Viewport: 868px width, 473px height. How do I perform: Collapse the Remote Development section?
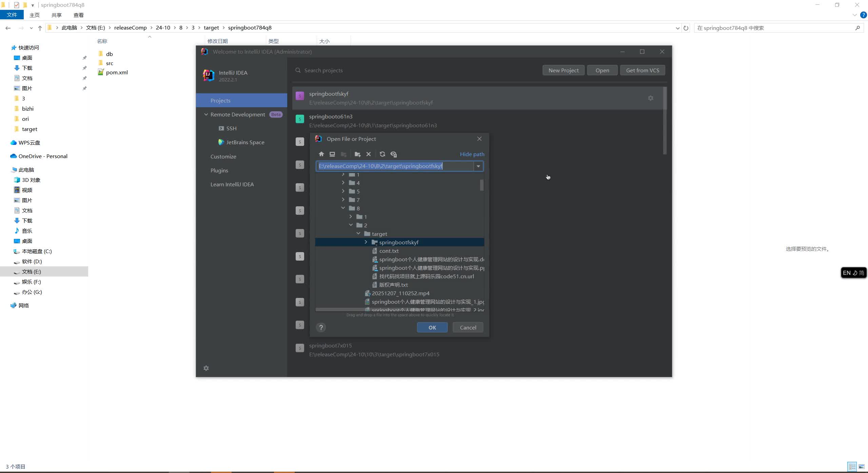(206, 114)
